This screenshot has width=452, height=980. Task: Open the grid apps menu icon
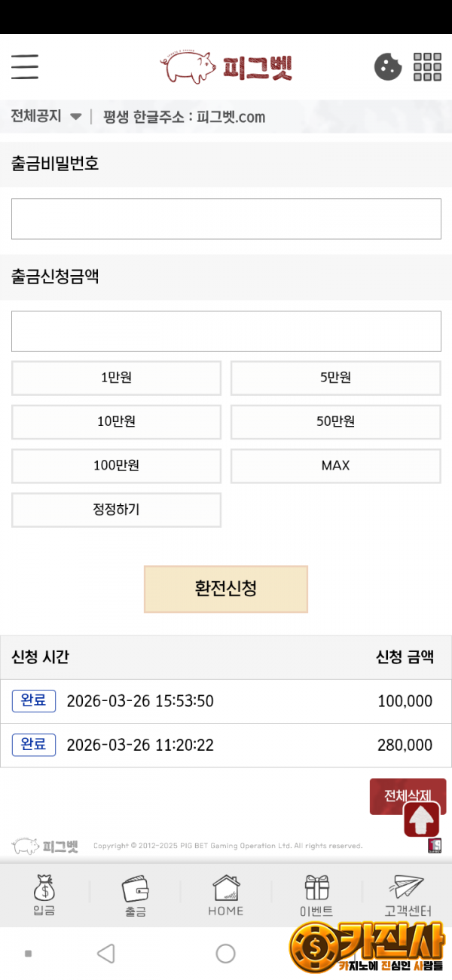[x=427, y=67]
